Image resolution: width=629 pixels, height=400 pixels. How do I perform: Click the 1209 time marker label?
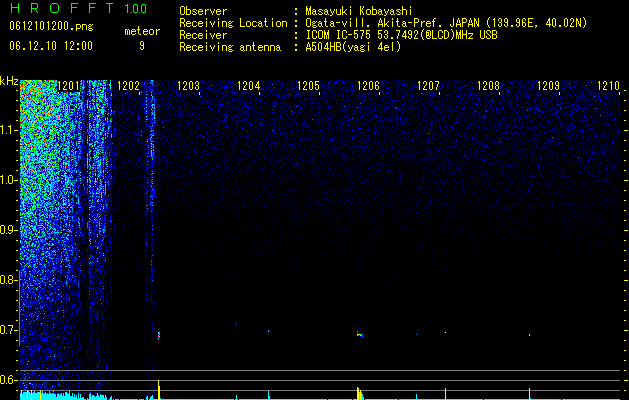coord(548,86)
